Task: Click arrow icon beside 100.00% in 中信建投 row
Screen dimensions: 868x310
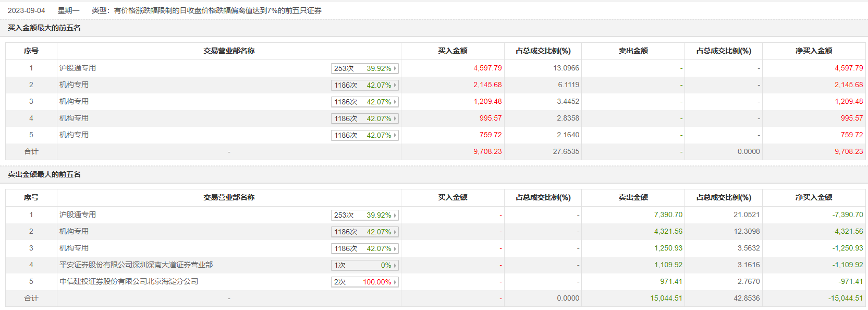Action: 395,282
